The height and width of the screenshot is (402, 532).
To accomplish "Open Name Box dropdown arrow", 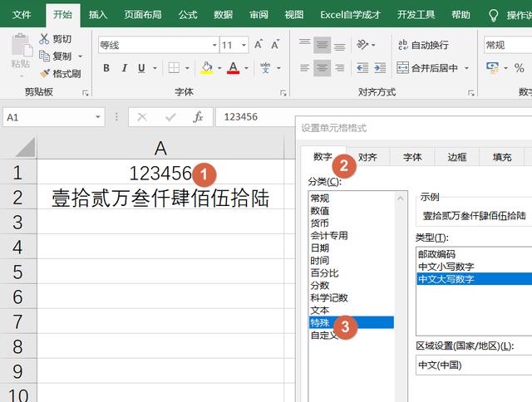I will click(x=98, y=117).
